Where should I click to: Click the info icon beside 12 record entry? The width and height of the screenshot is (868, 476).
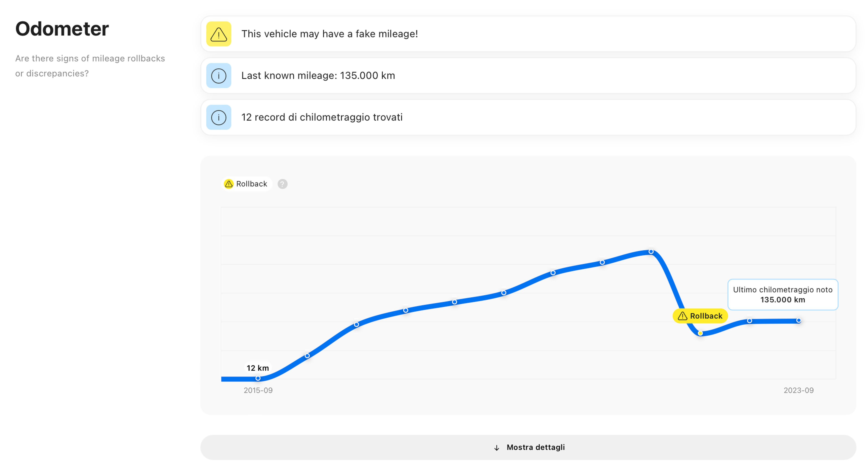[x=219, y=117]
